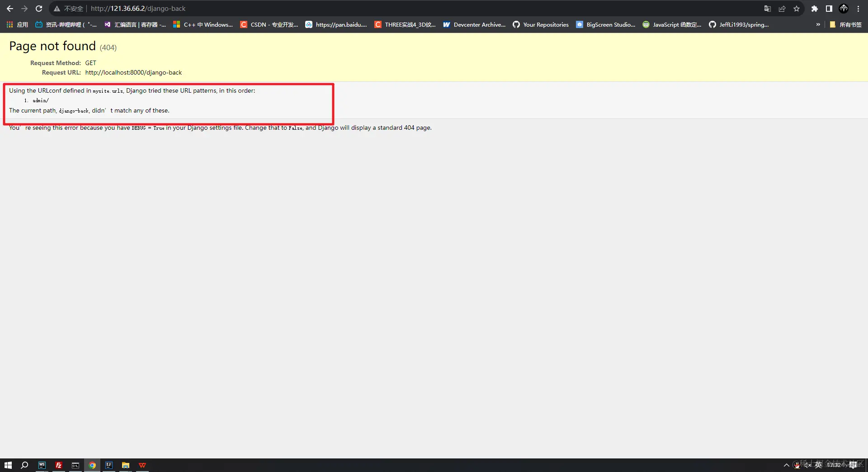868x472 pixels.
Task: Switch input language via the 英 indicator
Action: (x=818, y=465)
